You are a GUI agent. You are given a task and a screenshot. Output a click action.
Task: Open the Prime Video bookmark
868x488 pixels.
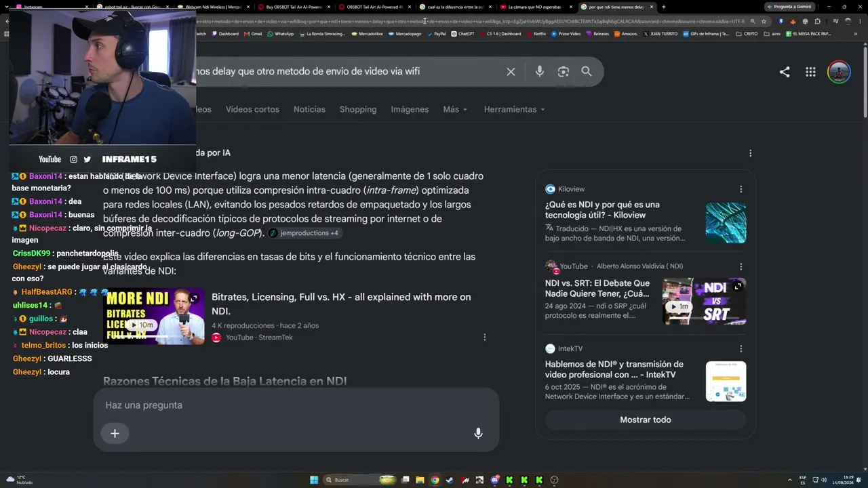(x=566, y=34)
